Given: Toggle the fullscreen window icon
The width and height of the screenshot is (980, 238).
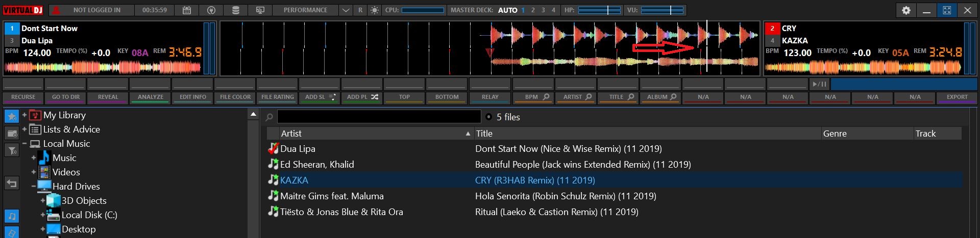Looking at the screenshot, I should coord(947,10).
